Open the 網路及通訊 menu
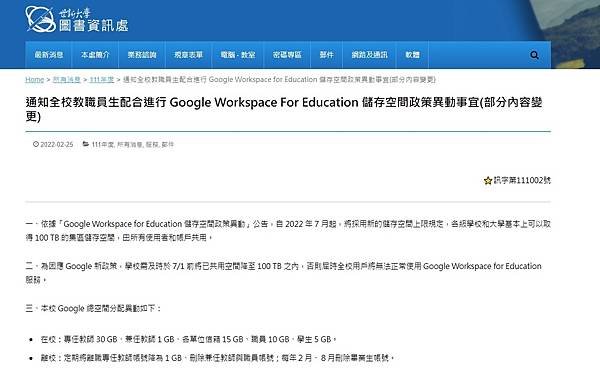The image size is (600, 378). pyautogui.click(x=369, y=55)
